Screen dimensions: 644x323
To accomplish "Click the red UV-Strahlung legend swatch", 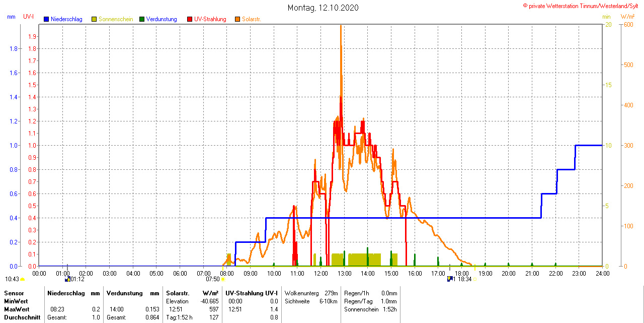I will [190, 19].
